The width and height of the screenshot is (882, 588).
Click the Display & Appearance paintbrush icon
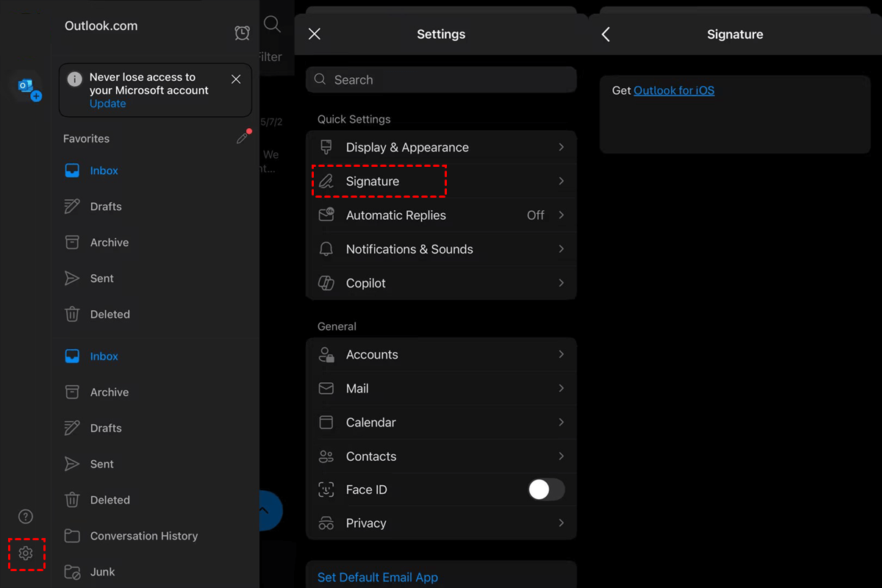[326, 147]
